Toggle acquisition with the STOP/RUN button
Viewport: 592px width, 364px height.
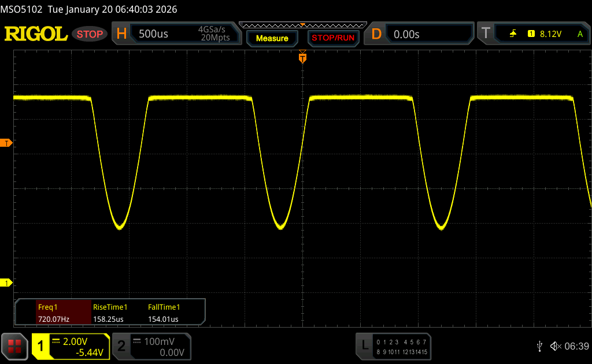332,38
